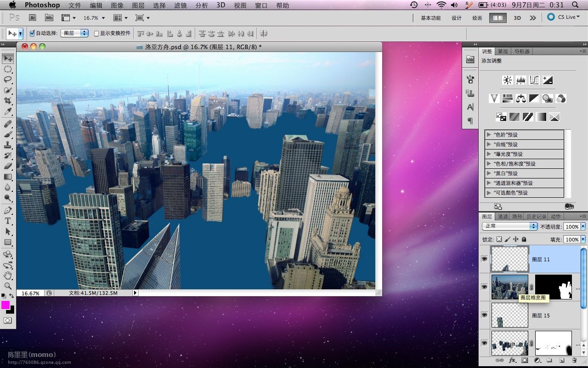Hide layer 15 with its eye icon
Viewport: 588px width, 368px height.
(484, 315)
